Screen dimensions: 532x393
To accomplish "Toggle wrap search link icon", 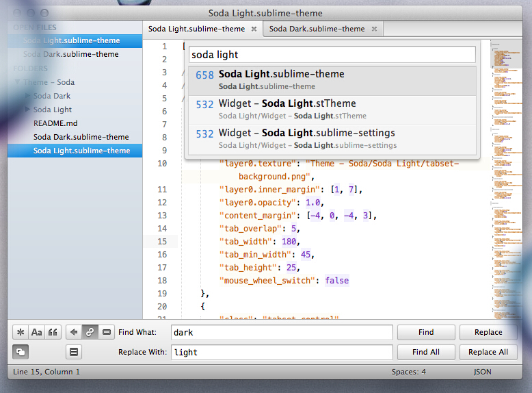I will (x=90, y=332).
